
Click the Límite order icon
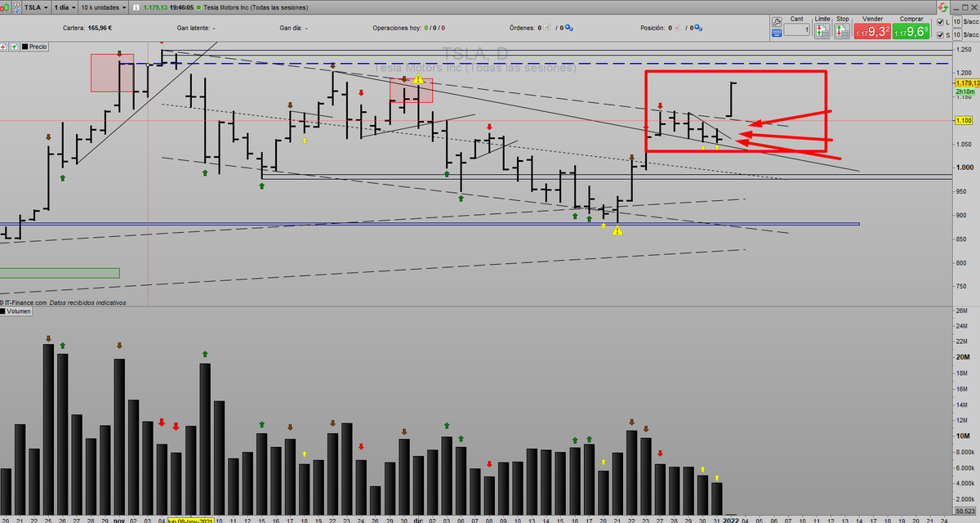pos(822,31)
